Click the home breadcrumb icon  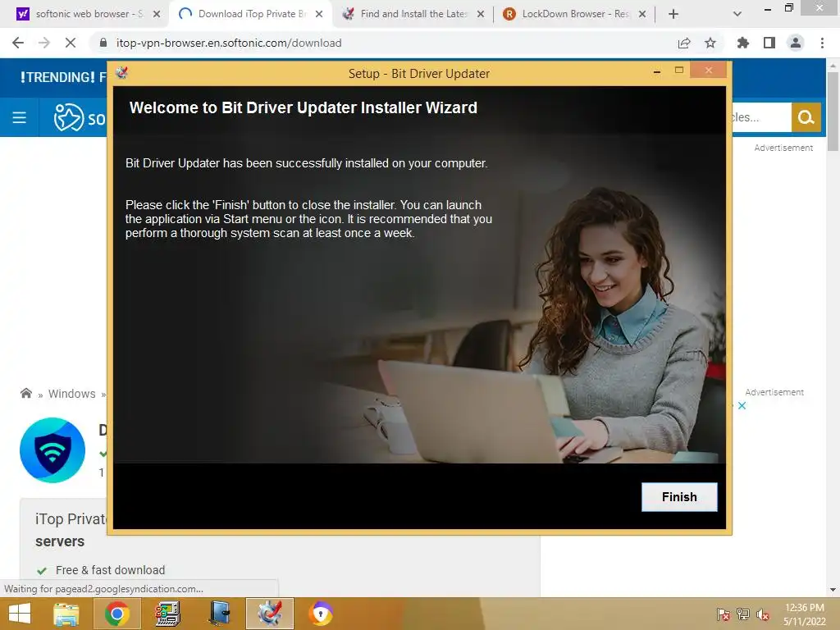point(26,393)
